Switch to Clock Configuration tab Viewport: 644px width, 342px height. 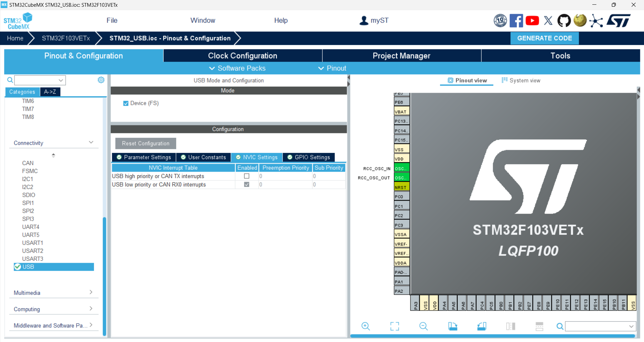tap(243, 56)
